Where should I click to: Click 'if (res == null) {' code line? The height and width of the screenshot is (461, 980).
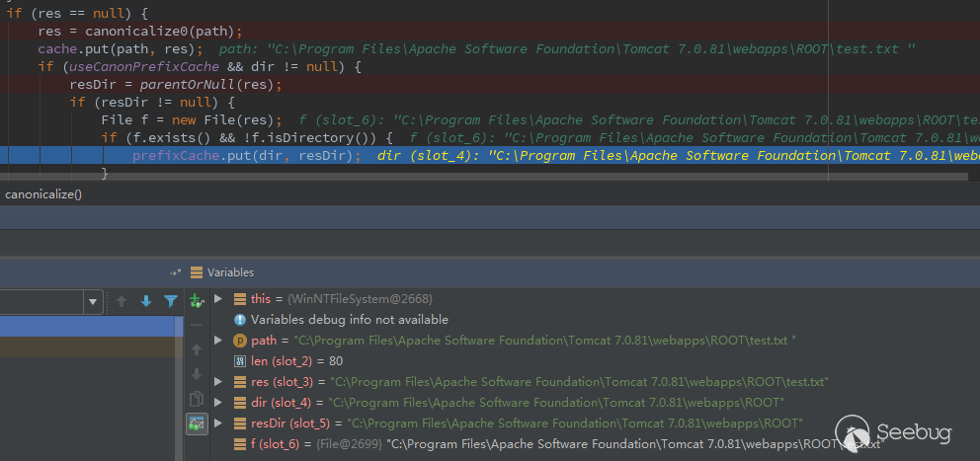click(x=77, y=13)
